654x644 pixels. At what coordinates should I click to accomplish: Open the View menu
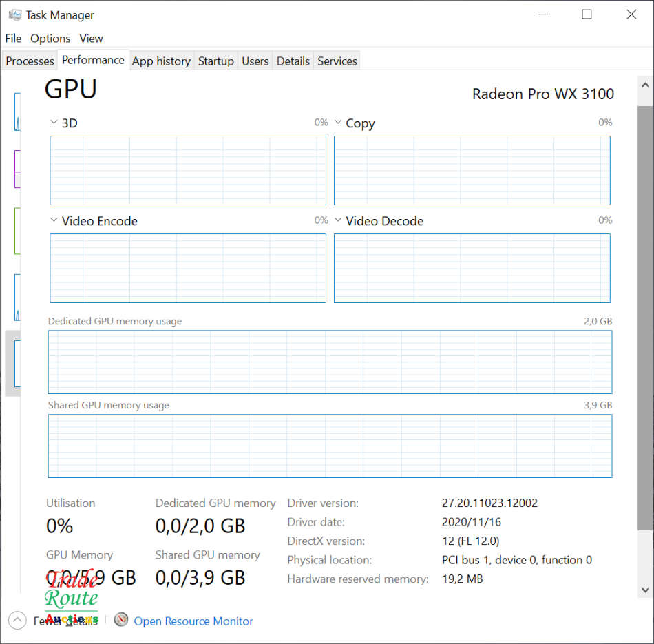pyautogui.click(x=91, y=39)
